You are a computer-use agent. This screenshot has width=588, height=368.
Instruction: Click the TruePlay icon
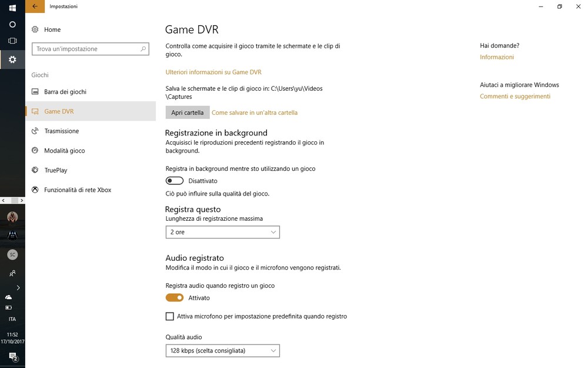(x=35, y=170)
